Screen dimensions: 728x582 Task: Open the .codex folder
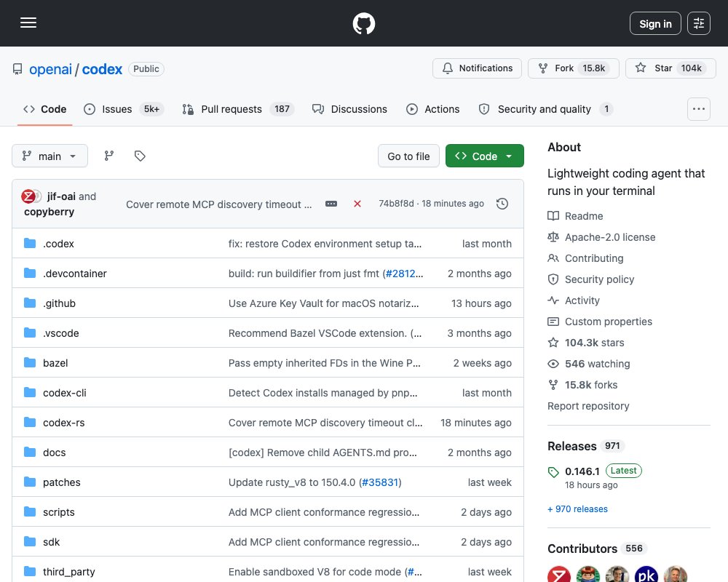[x=58, y=244]
